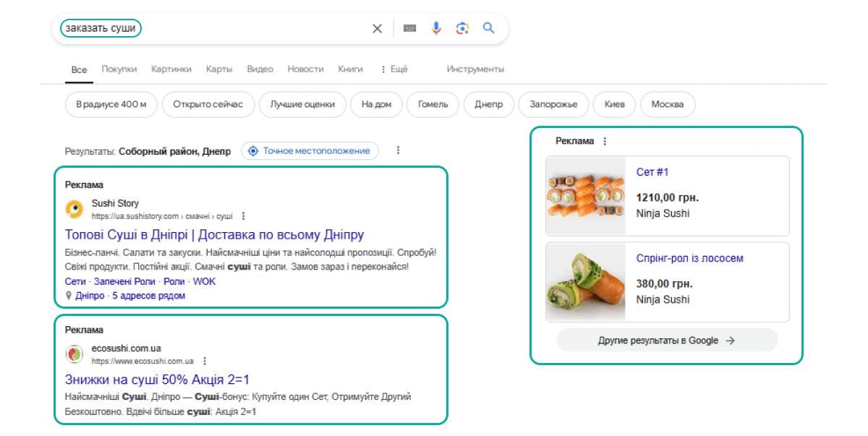Image resolution: width=868 pixels, height=436 pixels.
Task: Open the Сет #1 product link
Action: 652,172
